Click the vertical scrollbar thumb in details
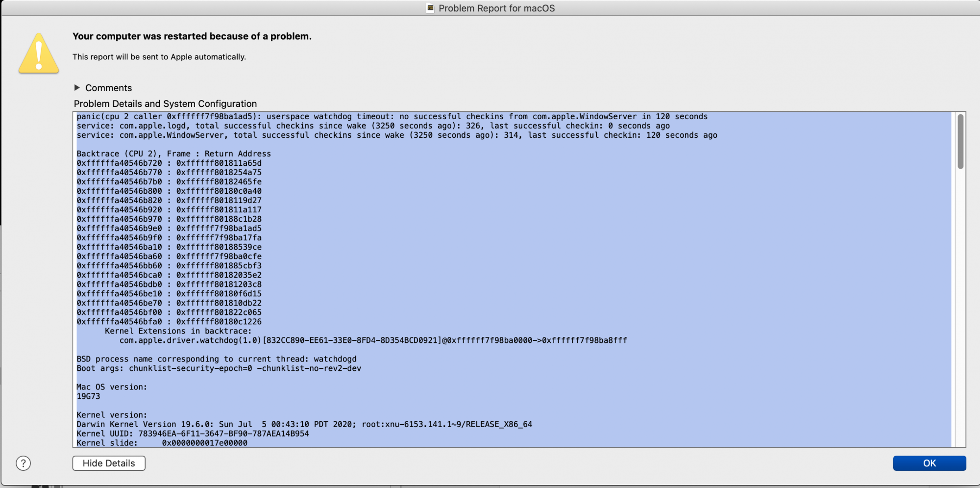 (x=960, y=141)
